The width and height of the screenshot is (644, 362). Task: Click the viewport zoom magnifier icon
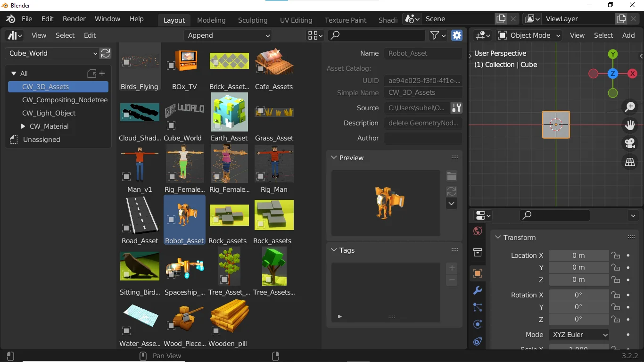pyautogui.click(x=629, y=107)
